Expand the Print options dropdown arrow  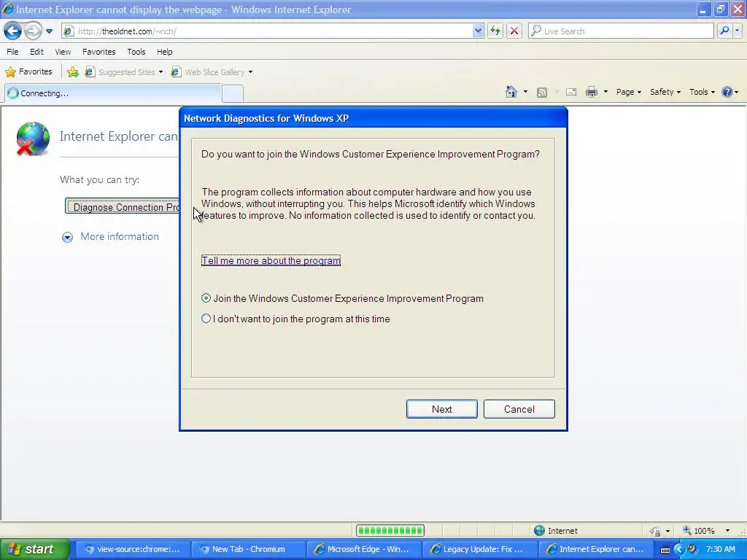(x=605, y=92)
